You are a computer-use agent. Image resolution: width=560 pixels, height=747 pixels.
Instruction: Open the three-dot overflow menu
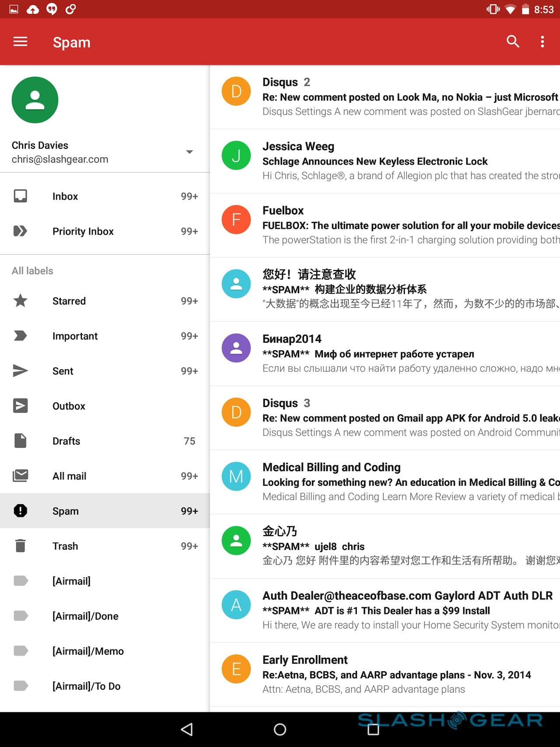click(542, 42)
